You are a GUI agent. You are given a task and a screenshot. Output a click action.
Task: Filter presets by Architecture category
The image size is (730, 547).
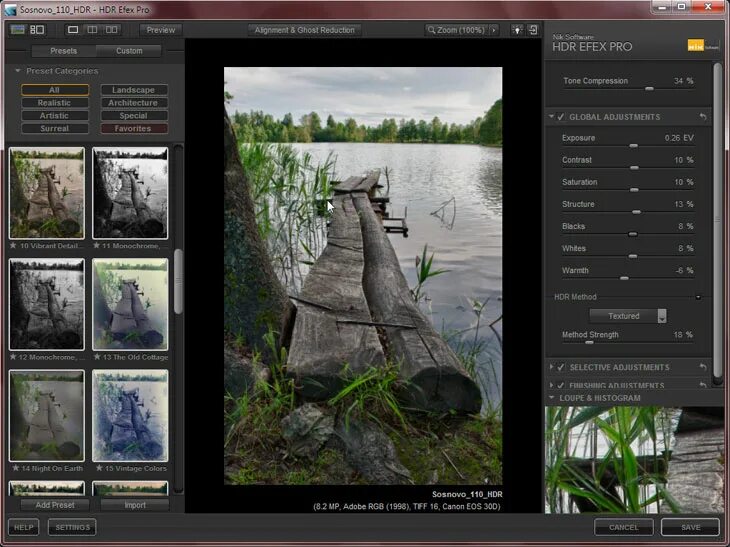134,103
